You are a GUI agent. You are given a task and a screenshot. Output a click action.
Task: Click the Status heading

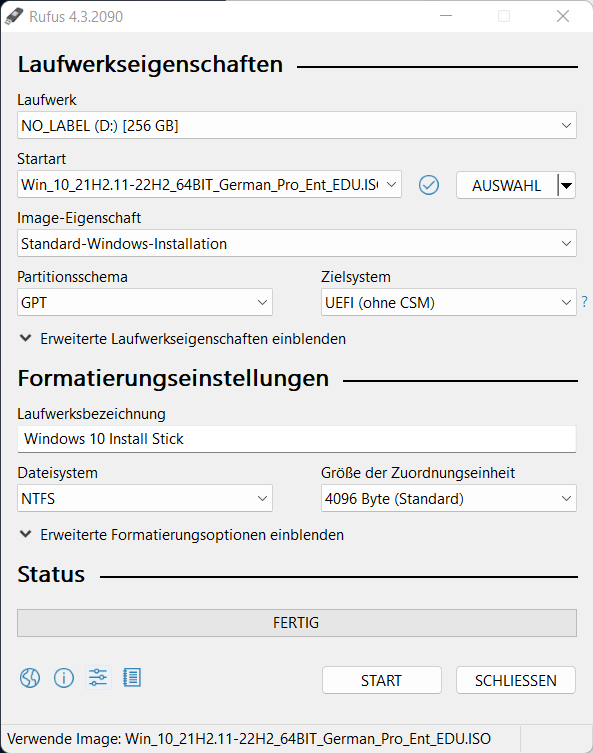point(51,574)
